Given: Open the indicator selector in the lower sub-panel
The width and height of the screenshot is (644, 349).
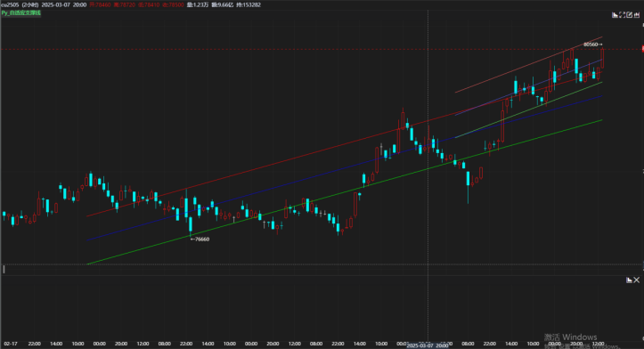Looking at the screenshot, I should (x=629, y=280).
